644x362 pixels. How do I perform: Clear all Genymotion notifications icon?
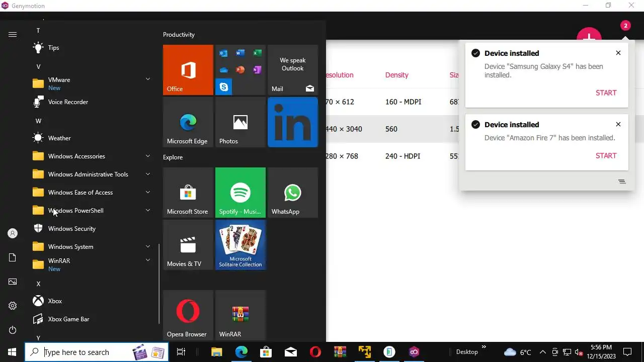pyautogui.click(x=622, y=182)
